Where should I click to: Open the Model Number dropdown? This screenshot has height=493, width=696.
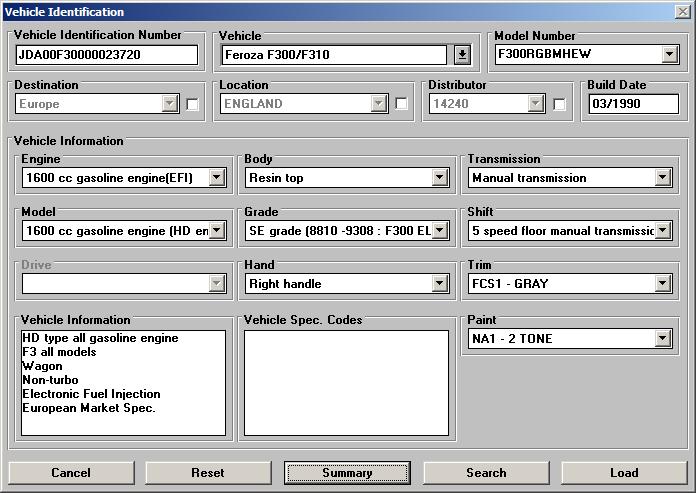[669, 55]
